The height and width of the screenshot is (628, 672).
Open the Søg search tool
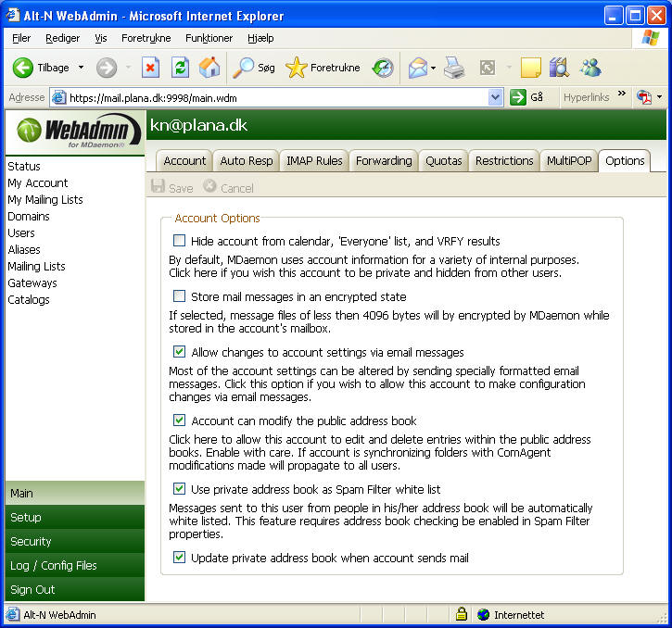click(255, 68)
